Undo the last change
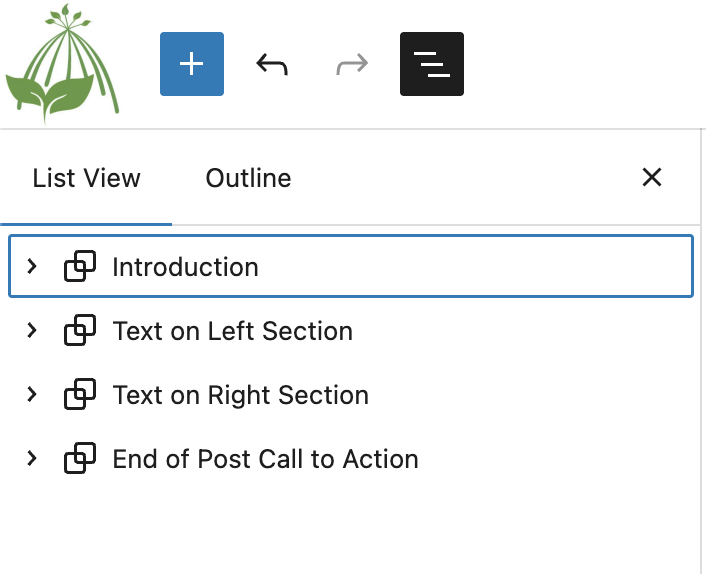 pos(272,64)
